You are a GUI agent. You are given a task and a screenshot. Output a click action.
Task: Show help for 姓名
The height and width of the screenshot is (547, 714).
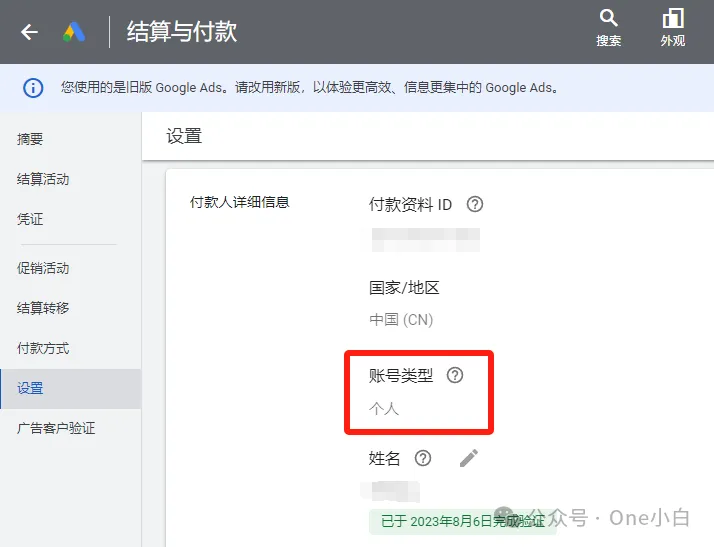pyautogui.click(x=423, y=458)
